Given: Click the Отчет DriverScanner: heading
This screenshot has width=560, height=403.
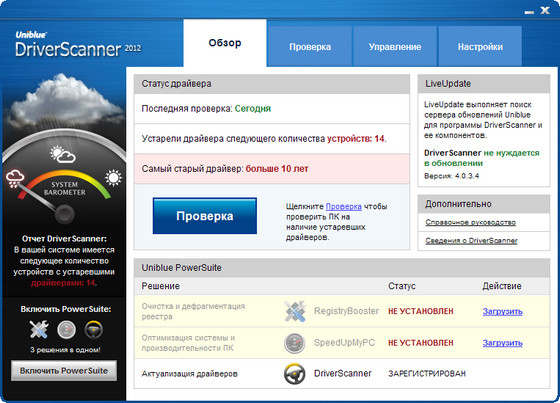Looking at the screenshot, I should tap(64, 239).
